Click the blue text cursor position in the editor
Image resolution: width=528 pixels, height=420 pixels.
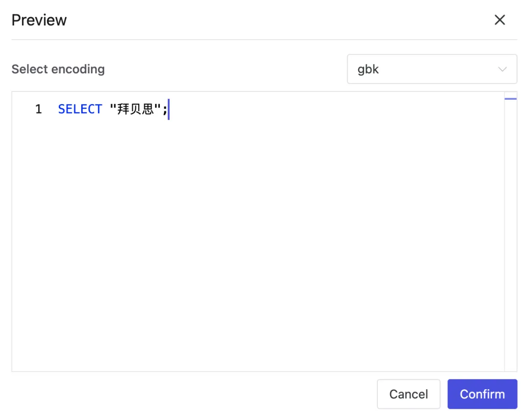(168, 109)
